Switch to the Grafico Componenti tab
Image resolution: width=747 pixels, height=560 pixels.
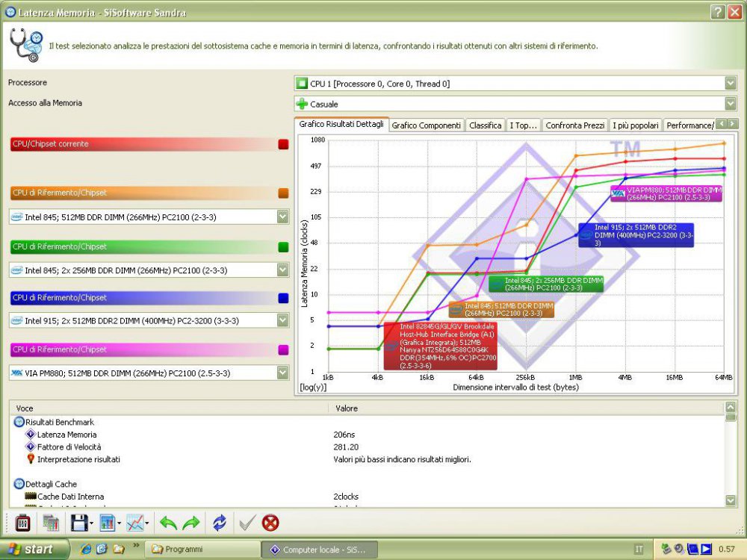[426, 125]
